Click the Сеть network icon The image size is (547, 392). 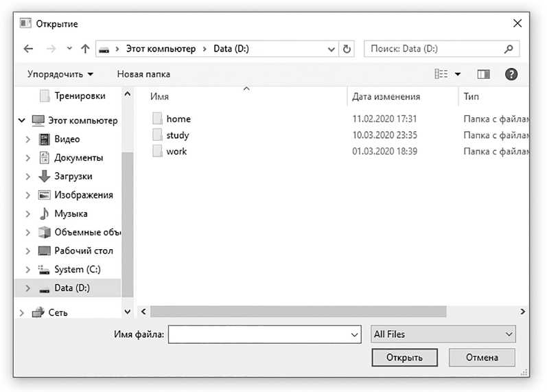[38, 312]
